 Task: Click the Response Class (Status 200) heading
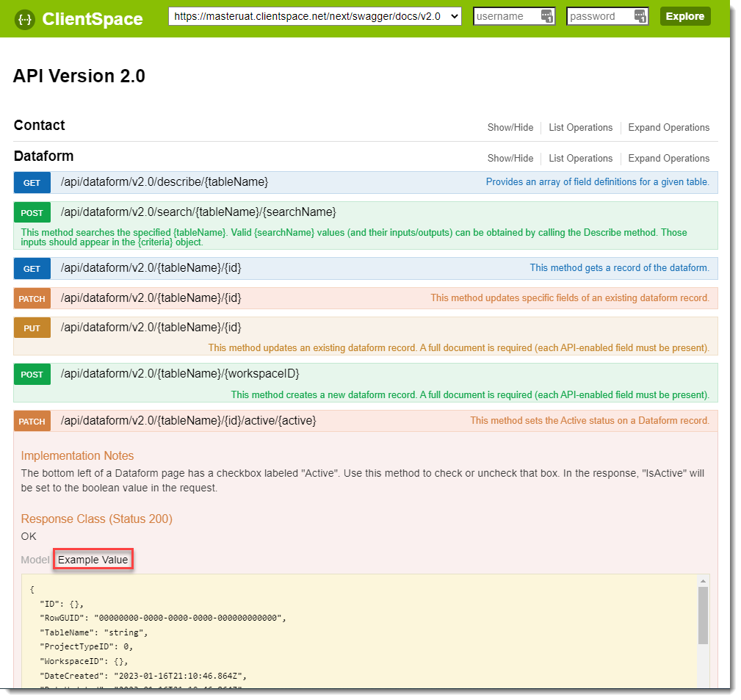[96, 519]
